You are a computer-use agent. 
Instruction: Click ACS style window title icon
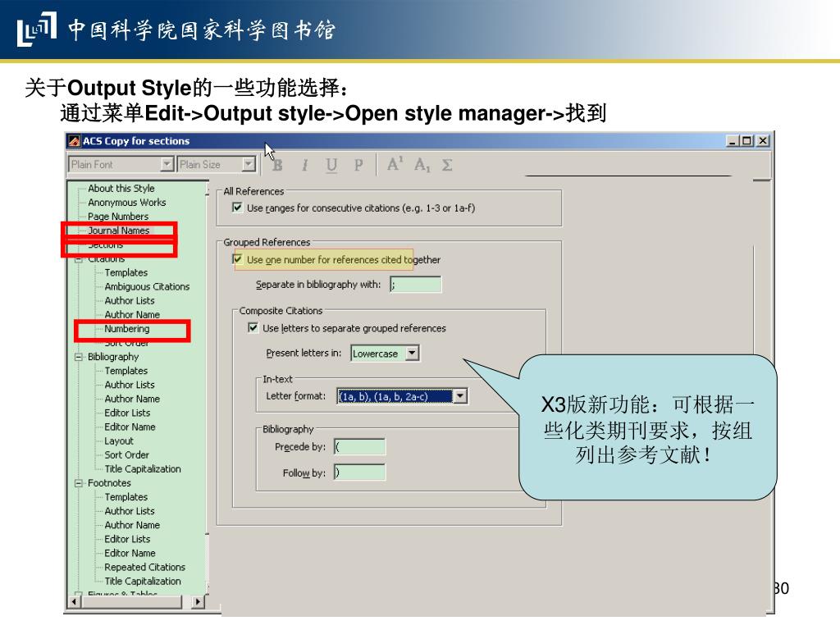click(x=74, y=141)
